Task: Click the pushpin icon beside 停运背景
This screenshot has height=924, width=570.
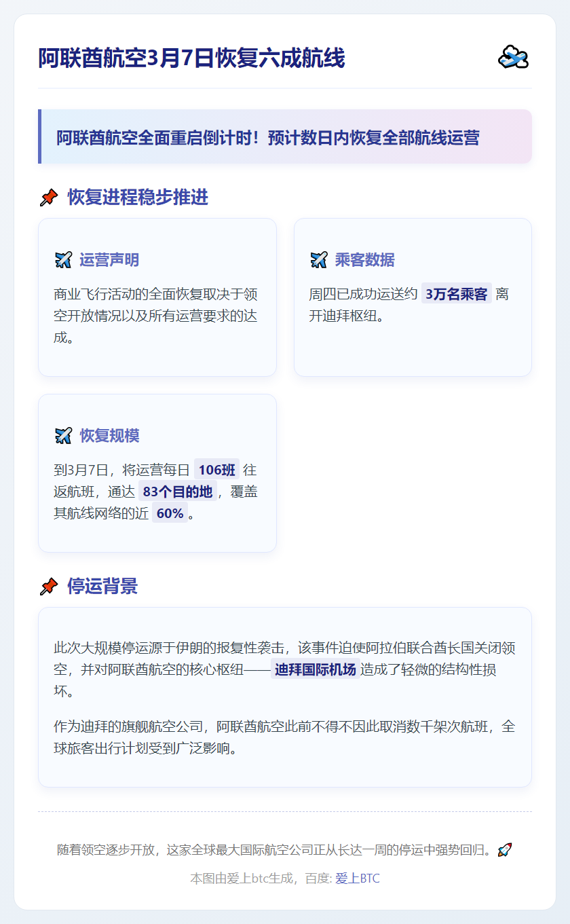Action: pyautogui.click(x=49, y=587)
